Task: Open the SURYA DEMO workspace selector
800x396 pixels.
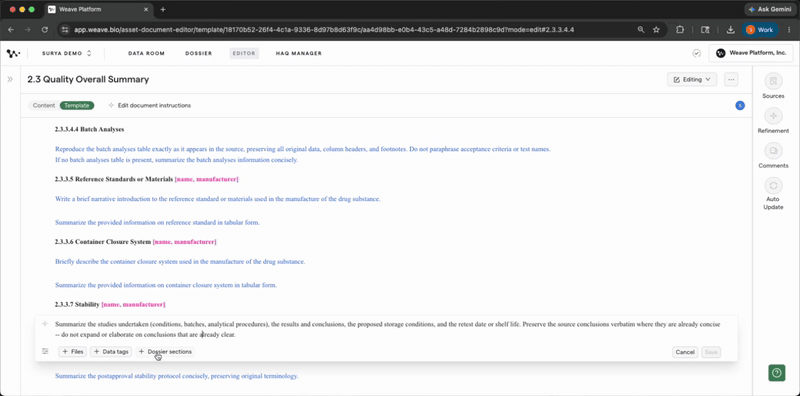Action: click(x=66, y=53)
